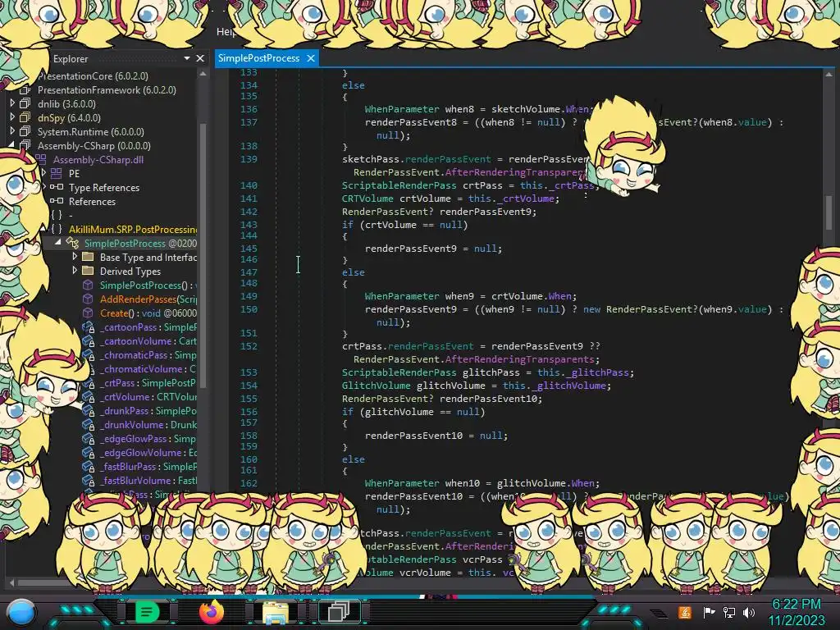This screenshot has width=840, height=630.
Task: Click the dnlib assembly icon
Action: click(25, 103)
